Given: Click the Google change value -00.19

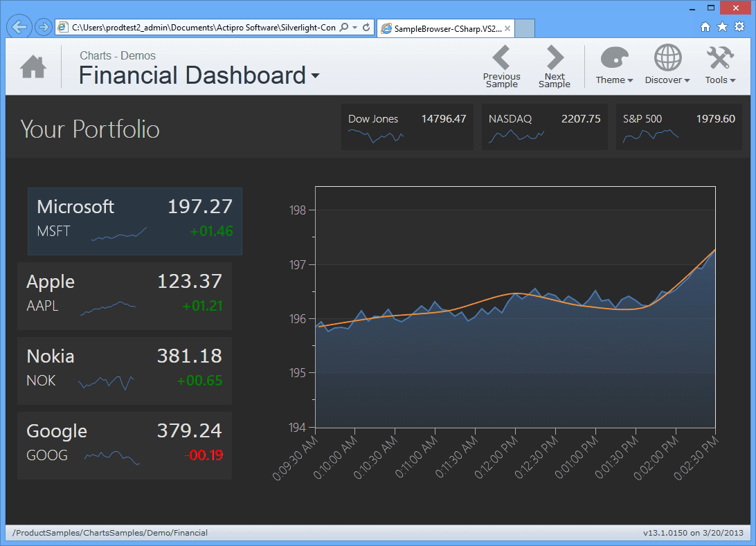Looking at the screenshot, I should [x=204, y=455].
